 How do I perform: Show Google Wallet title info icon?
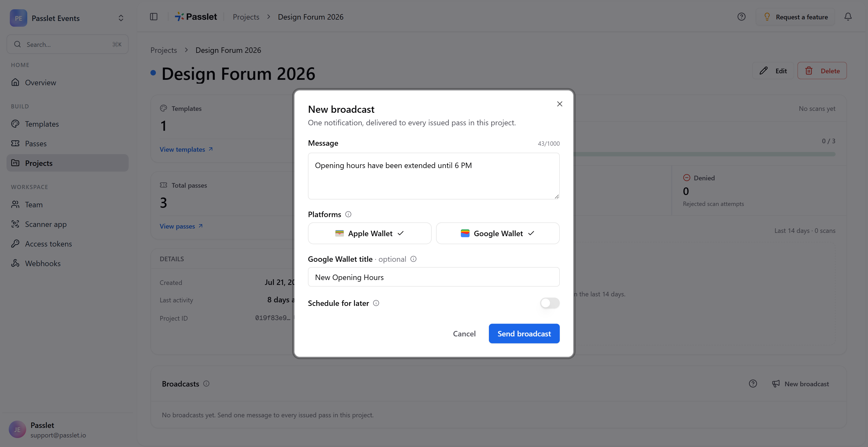click(x=413, y=259)
